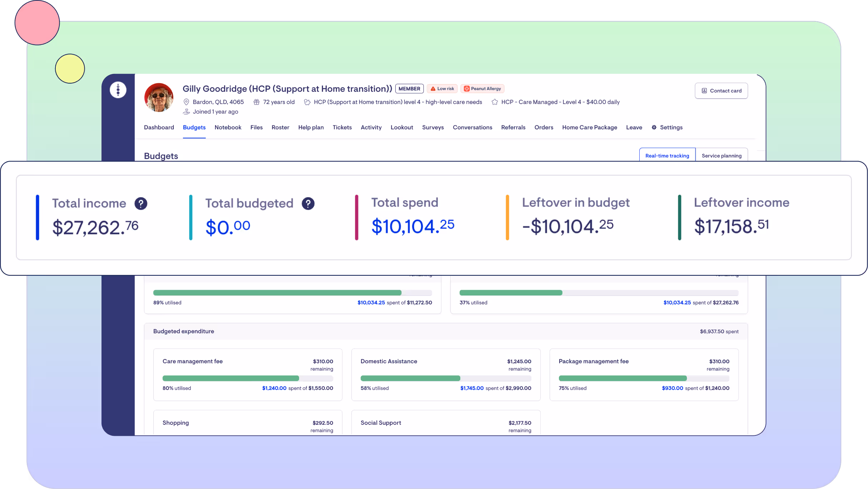Click the Settings gear icon
Image resolution: width=868 pixels, height=489 pixels.
[x=654, y=128]
